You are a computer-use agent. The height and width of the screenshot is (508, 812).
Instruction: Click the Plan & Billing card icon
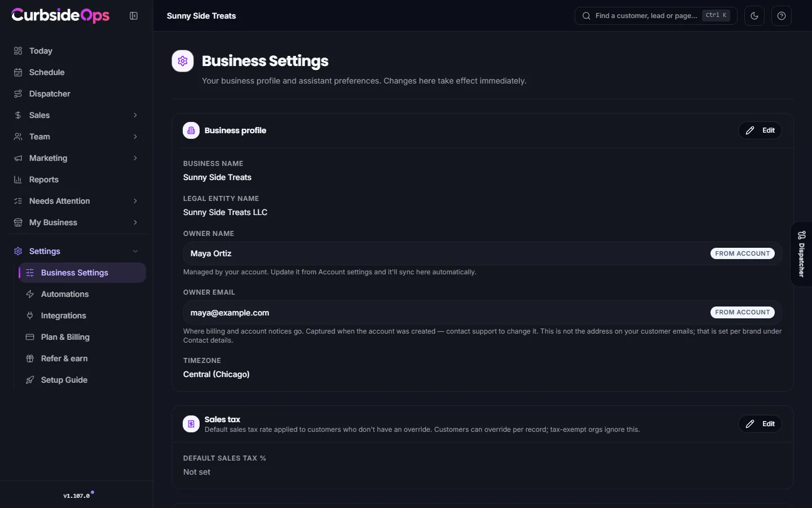[30, 337]
